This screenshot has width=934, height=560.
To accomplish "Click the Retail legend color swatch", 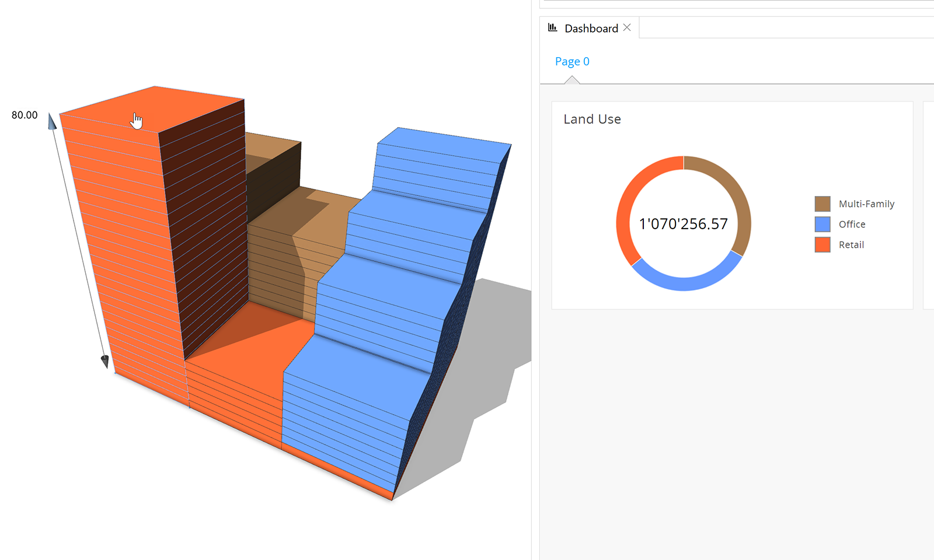I will 823,244.
